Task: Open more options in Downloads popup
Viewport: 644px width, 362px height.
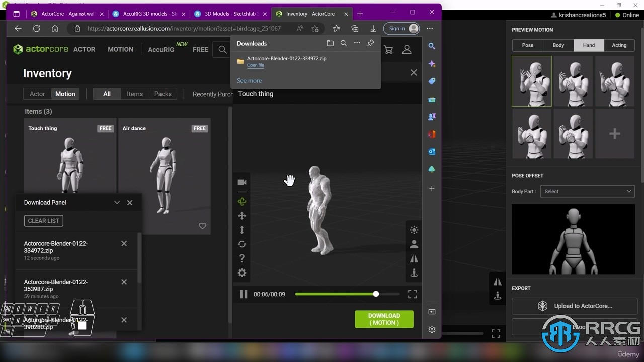Action: [357, 43]
